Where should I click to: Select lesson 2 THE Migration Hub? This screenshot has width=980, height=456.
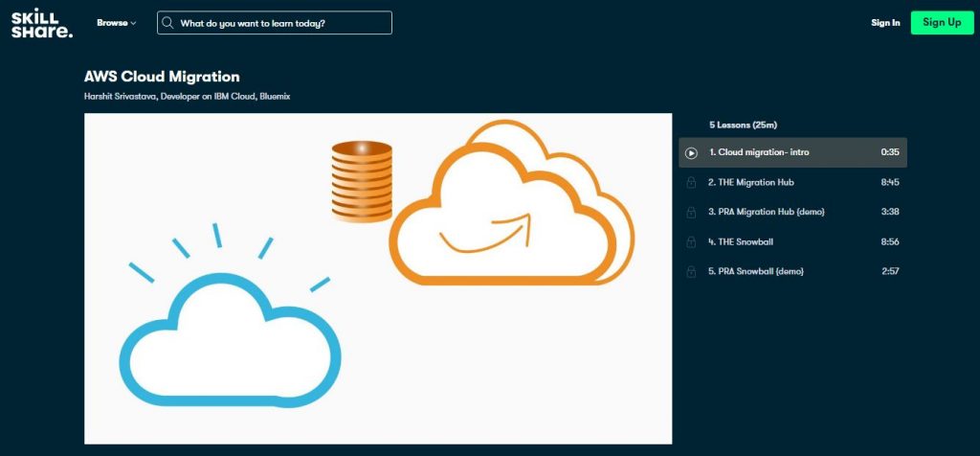click(750, 182)
